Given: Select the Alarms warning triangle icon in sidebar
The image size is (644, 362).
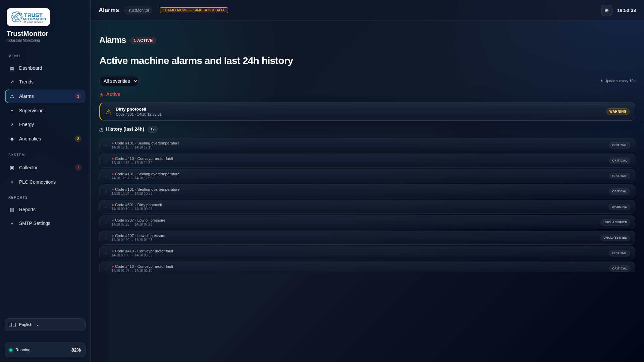Looking at the screenshot, I should tap(12, 97).
